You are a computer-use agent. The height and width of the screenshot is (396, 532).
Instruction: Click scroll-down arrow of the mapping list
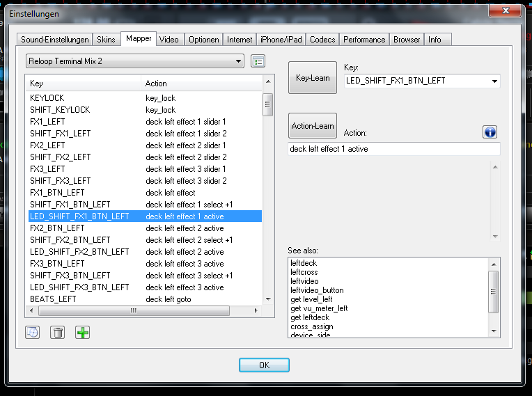[267, 298]
